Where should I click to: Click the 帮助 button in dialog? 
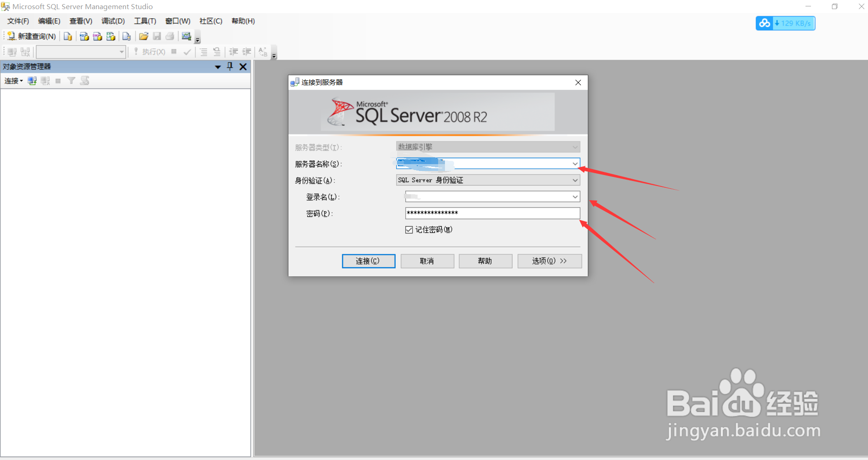(x=485, y=261)
